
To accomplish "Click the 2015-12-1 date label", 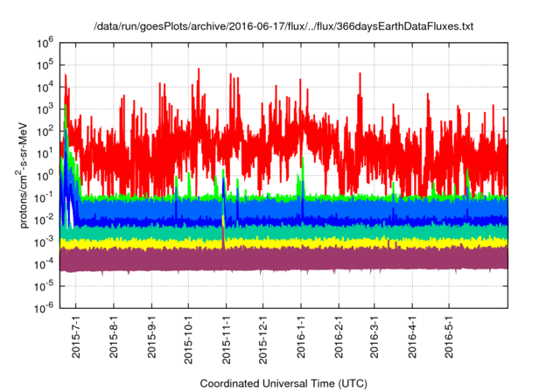I will pyautogui.click(x=262, y=339).
